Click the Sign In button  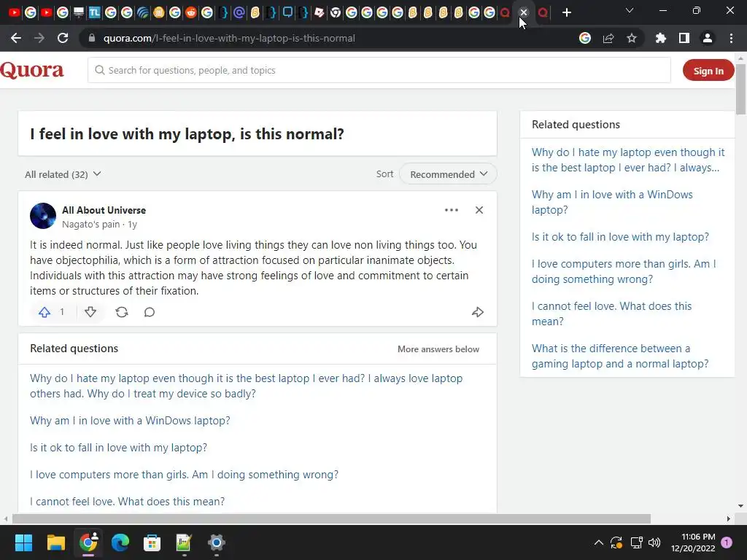pyautogui.click(x=708, y=71)
